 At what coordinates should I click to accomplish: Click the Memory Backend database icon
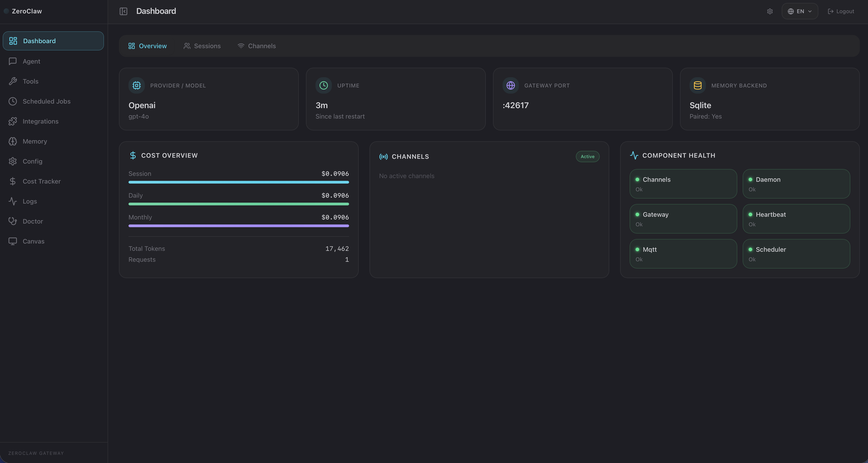698,85
